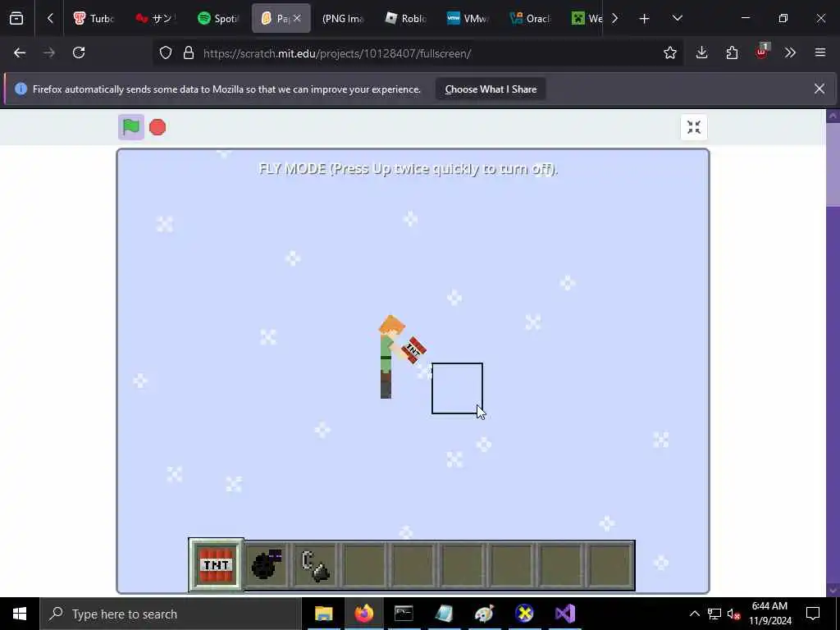This screenshot has width=840, height=630.
Task: Click the notification info icon
Action: (21, 89)
